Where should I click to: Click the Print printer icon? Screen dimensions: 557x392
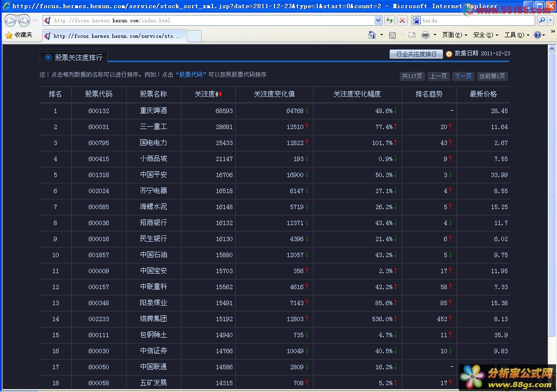pos(425,35)
